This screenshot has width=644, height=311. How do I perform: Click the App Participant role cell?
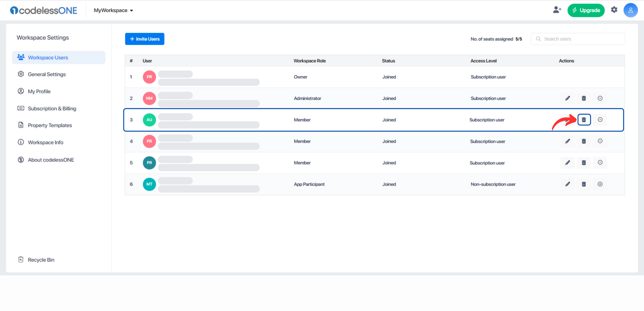coord(309,184)
